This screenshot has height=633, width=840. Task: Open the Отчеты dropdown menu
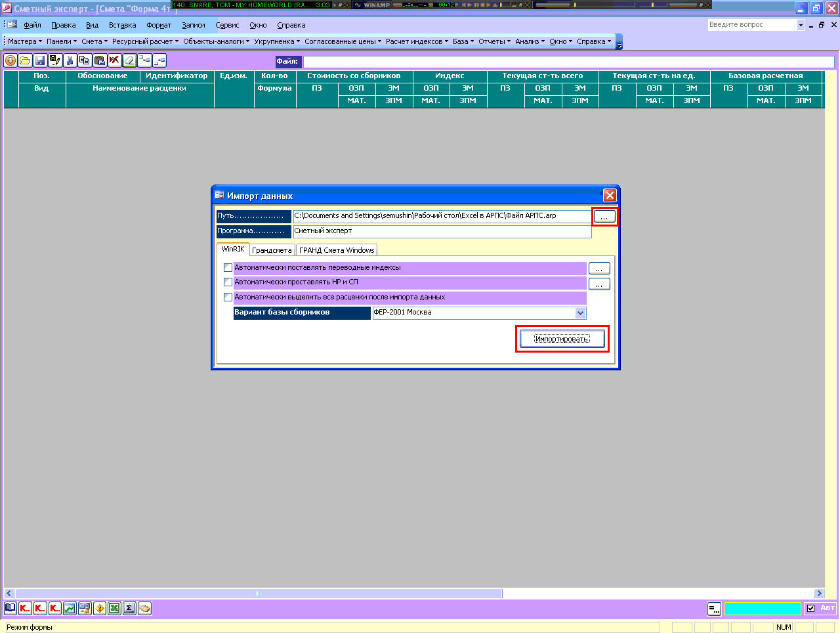pos(495,41)
